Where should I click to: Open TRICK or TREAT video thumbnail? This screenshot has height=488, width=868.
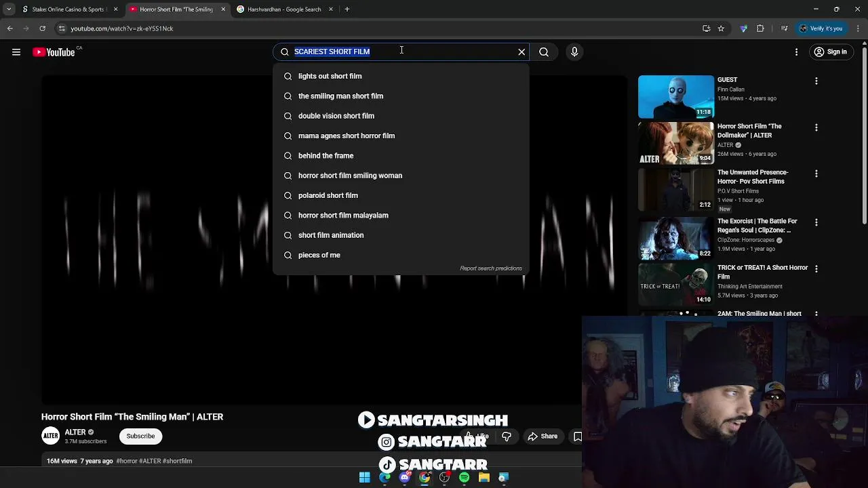pos(676,284)
